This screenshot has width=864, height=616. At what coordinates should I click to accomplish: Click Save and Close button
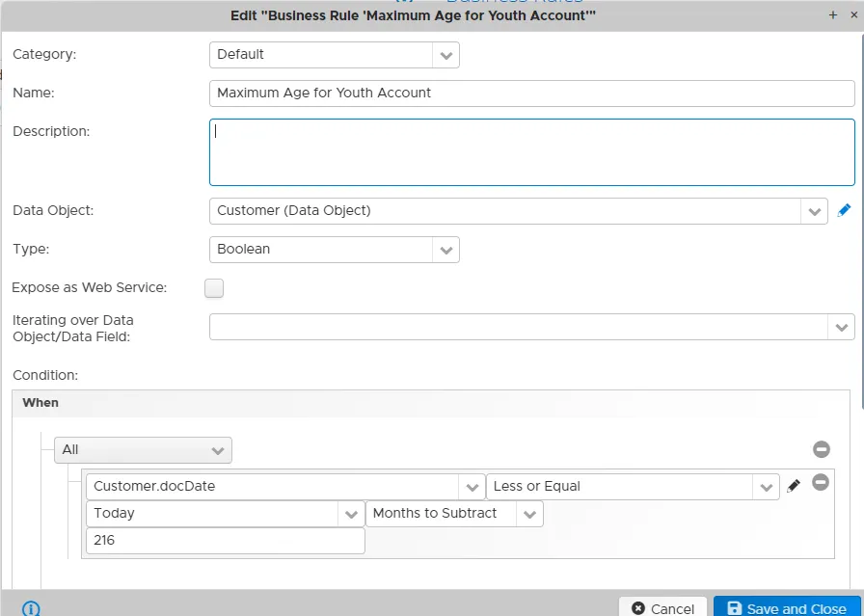787,607
